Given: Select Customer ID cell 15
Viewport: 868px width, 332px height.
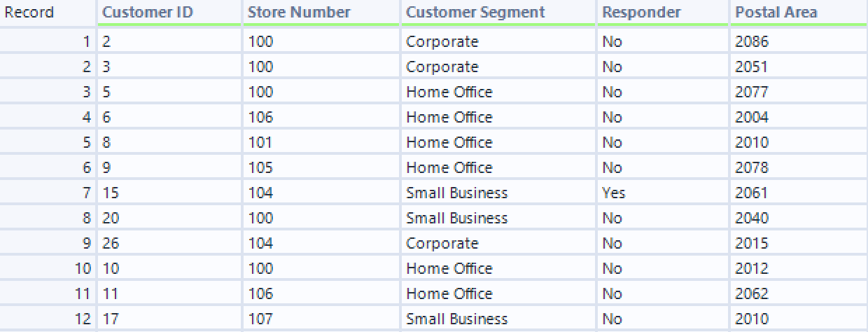Looking at the screenshot, I should coord(111,193).
